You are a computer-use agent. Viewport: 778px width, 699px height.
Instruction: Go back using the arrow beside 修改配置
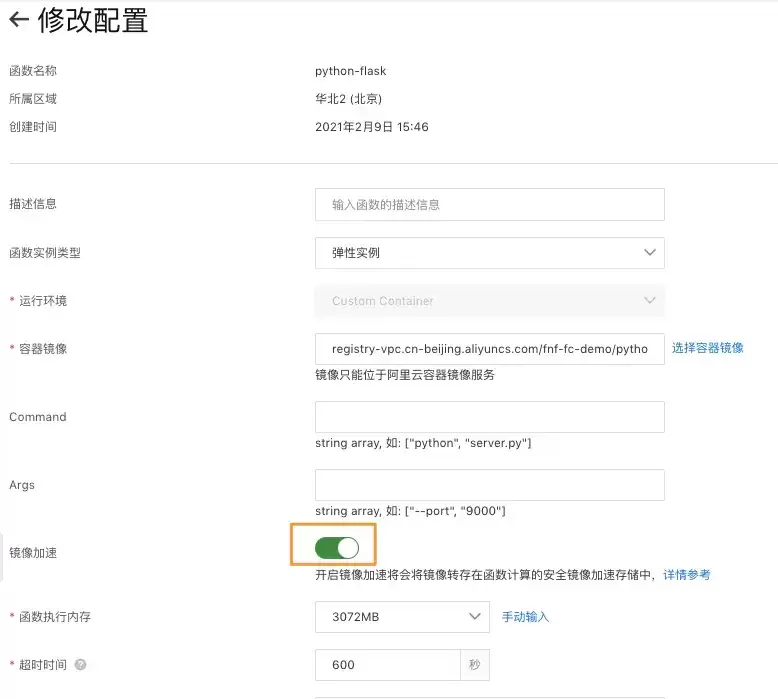click(x=19, y=19)
